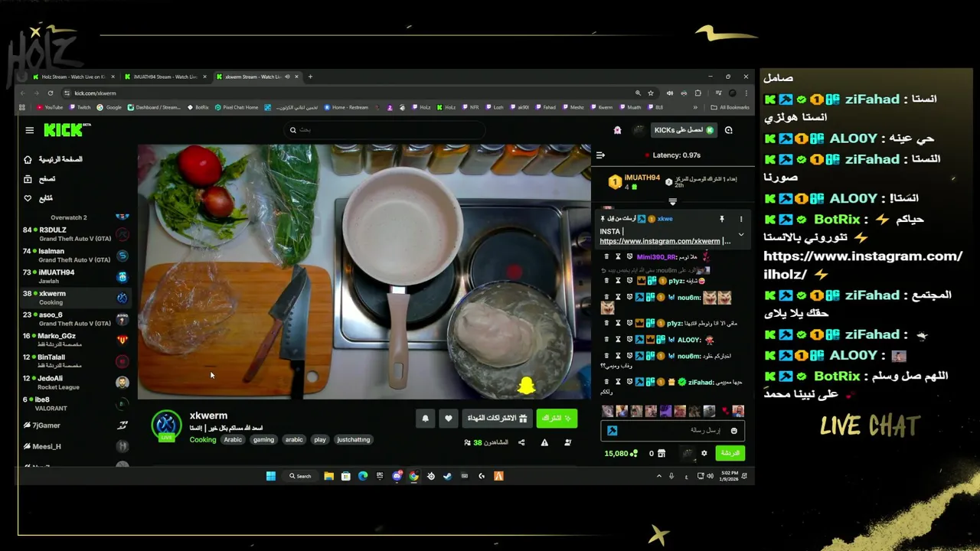The width and height of the screenshot is (980, 551).
Task: Open the chat bubble icon beside the KICKs button
Action: [x=729, y=130]
